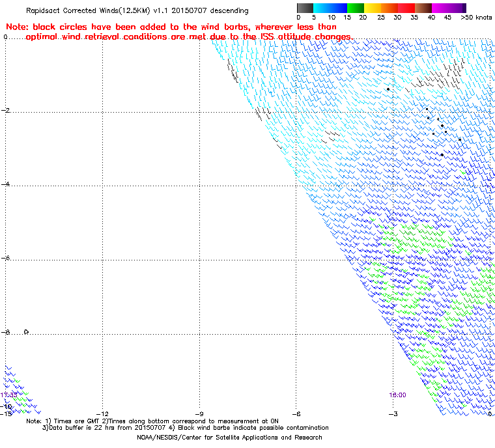Click the '-12' longitude axis label
This screenshot has width=495, height=448.
coord(102,414)
